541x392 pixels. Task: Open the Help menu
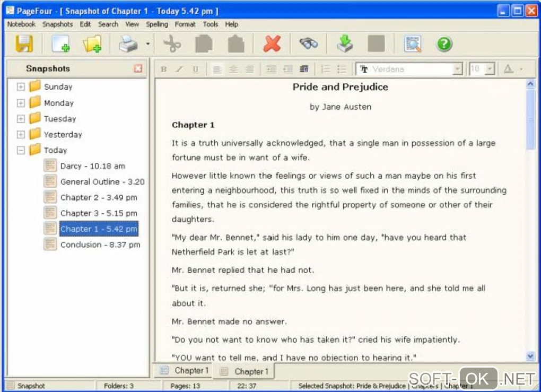[231, 24]
